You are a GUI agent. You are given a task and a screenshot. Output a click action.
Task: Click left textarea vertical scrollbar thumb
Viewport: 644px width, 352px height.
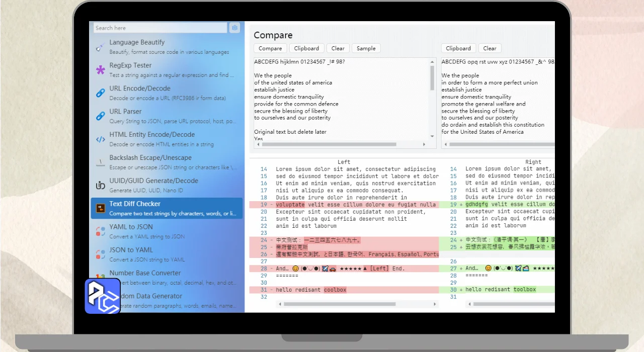pyautogui.click(x=432, y=78)
